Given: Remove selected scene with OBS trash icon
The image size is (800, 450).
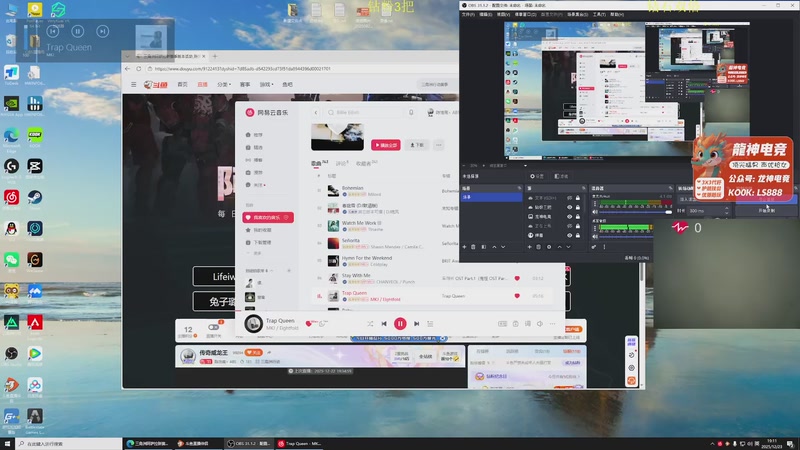Looking at the screenshot, I should point(473,247).
